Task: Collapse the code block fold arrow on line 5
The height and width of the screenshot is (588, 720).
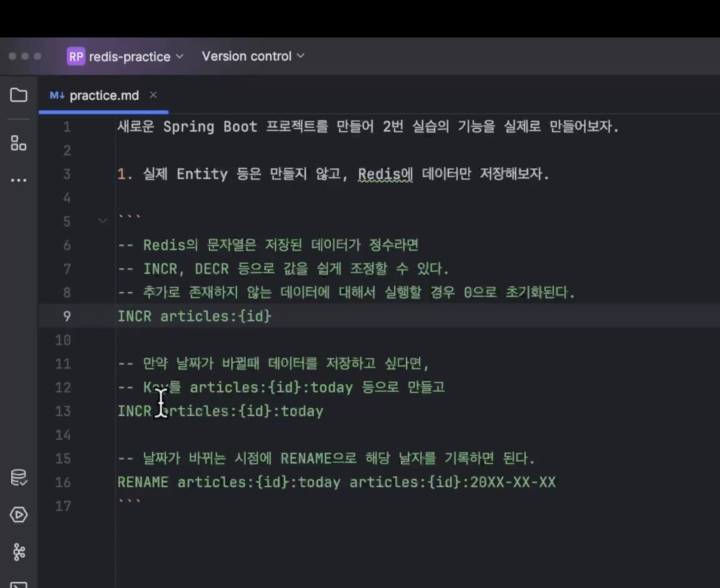Action: [103, 221]
